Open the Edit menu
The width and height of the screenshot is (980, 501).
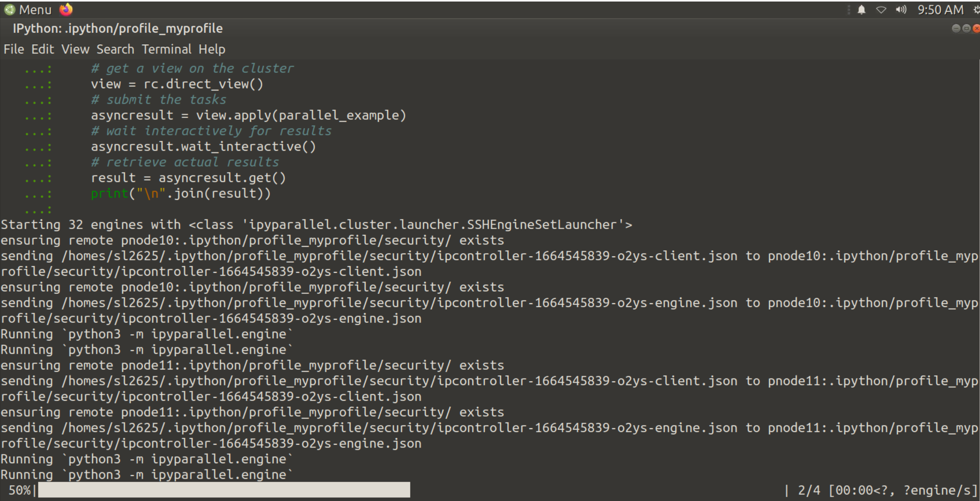42,49
